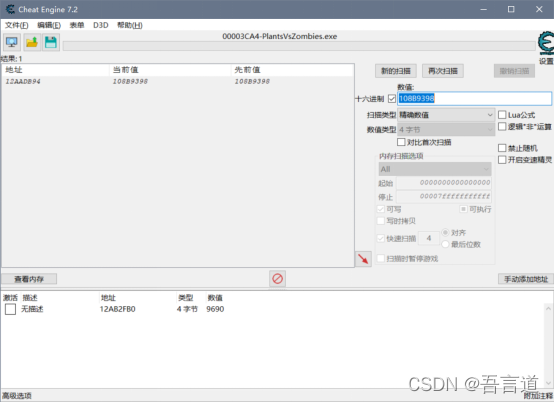Click the 再次扫描 button
This screenshot has width=554, height=403.
(x=443, y=71)
